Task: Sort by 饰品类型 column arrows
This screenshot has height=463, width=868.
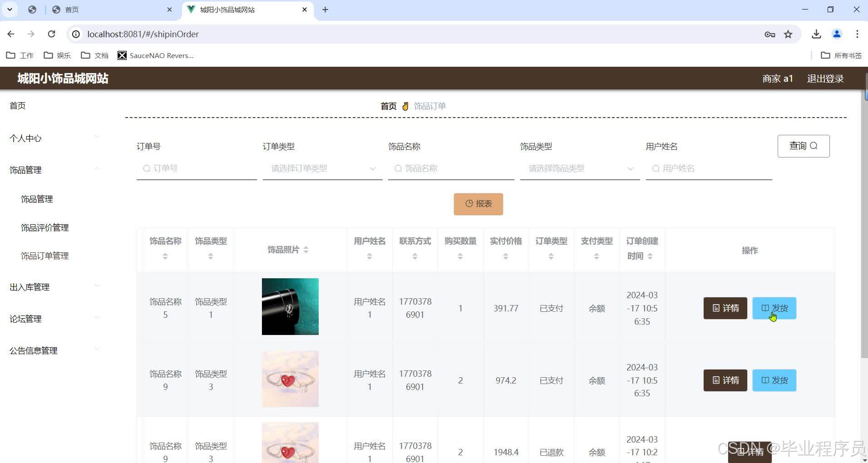Action: tap(211, 256)
